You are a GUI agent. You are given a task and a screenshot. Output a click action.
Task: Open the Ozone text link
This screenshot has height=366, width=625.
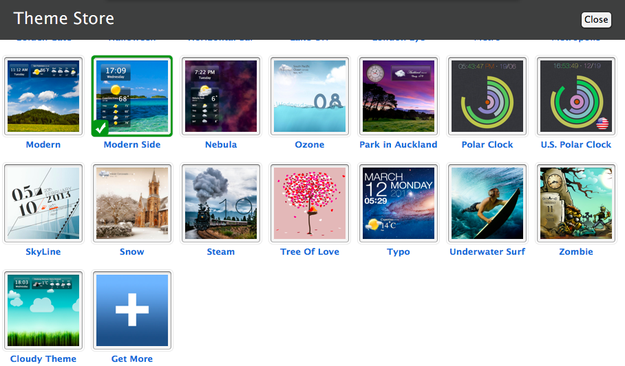(310, 145)
